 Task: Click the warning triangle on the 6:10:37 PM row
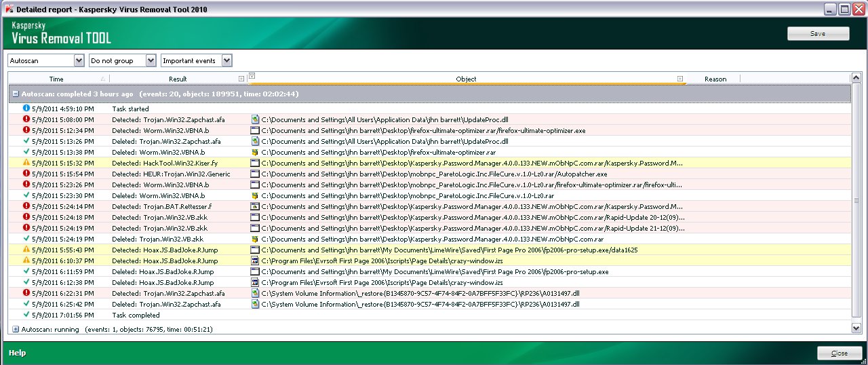pyautogui.click(x=26, y=261)
